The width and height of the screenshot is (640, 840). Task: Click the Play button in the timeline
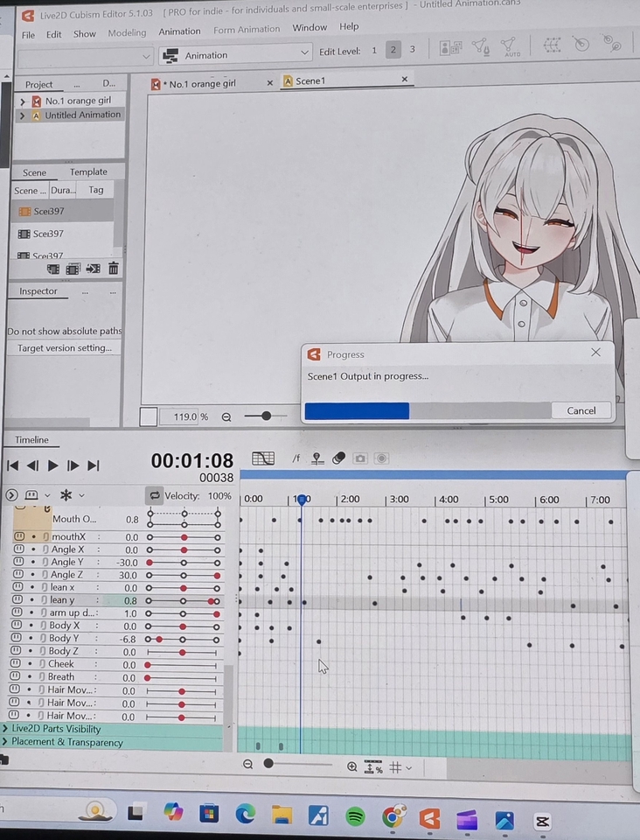(x=52, y=465)
